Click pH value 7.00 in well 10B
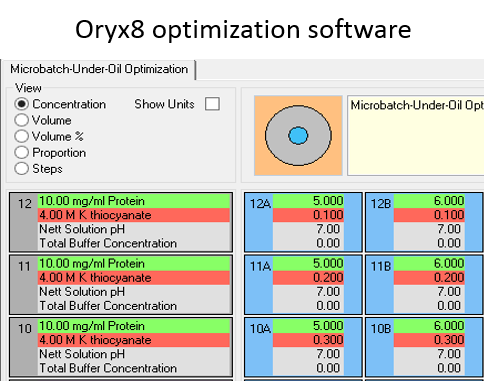Viewport: 487px width, 381px height. pyautogui.click(x=429, y=354)
